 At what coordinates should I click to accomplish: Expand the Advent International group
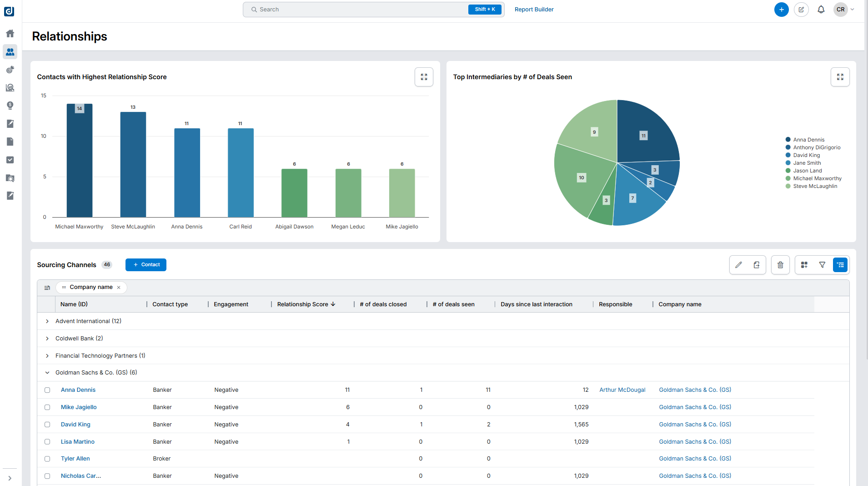click(x=47, y=321)
